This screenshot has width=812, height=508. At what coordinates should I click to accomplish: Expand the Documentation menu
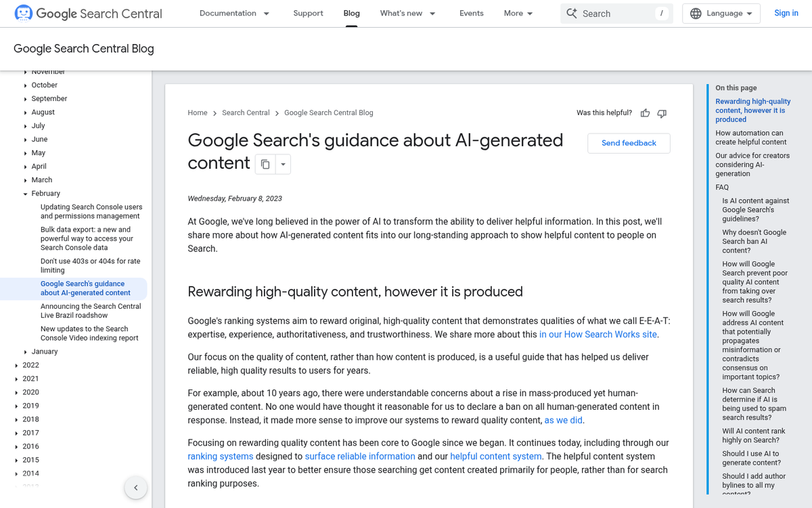point(234,14)
